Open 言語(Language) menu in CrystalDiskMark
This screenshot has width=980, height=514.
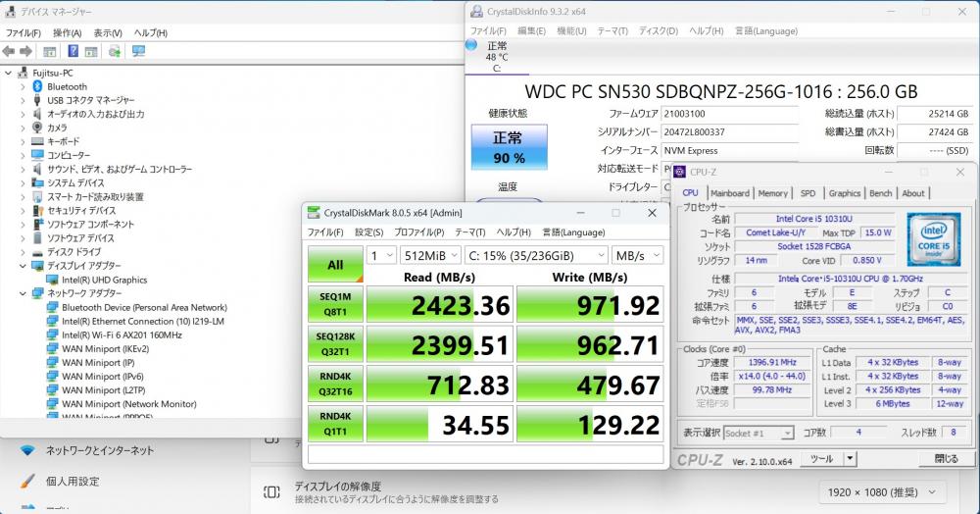[x=573, y=232]
